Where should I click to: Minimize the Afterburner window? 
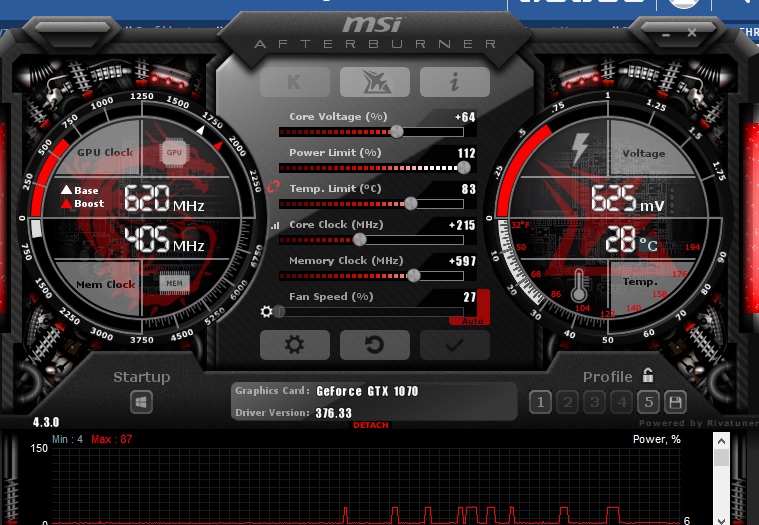[666, 35]
